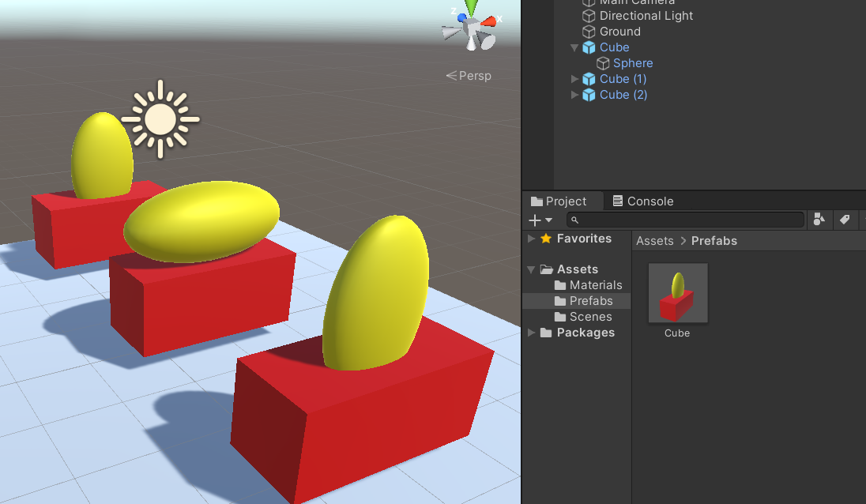The height and width of the screenshot is (504, 866).
Task: Switch to the Project tab
Action: [x=562, y=201]
